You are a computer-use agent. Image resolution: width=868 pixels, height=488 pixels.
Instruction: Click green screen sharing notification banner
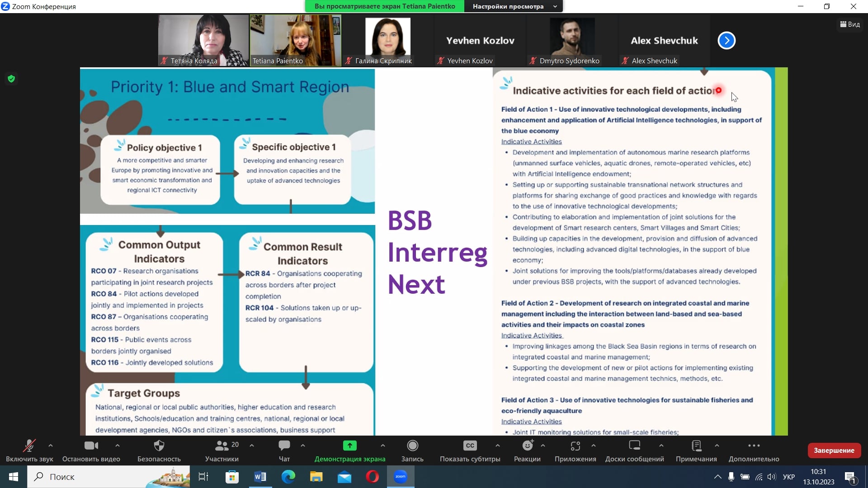pyautogui.click(x=385, y=6)
